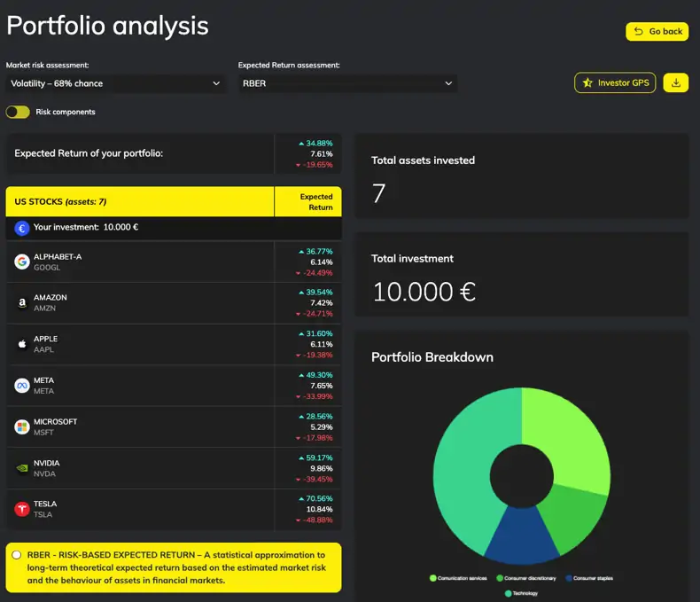Click Apple's downside -19.38% value
Image resolution: width=700 pixels, height=602 pixels.
point(318,355)
